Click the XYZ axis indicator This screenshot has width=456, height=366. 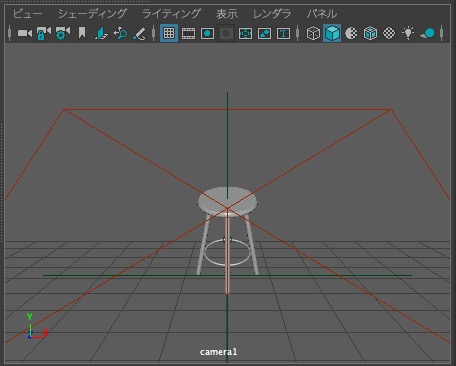37,326
